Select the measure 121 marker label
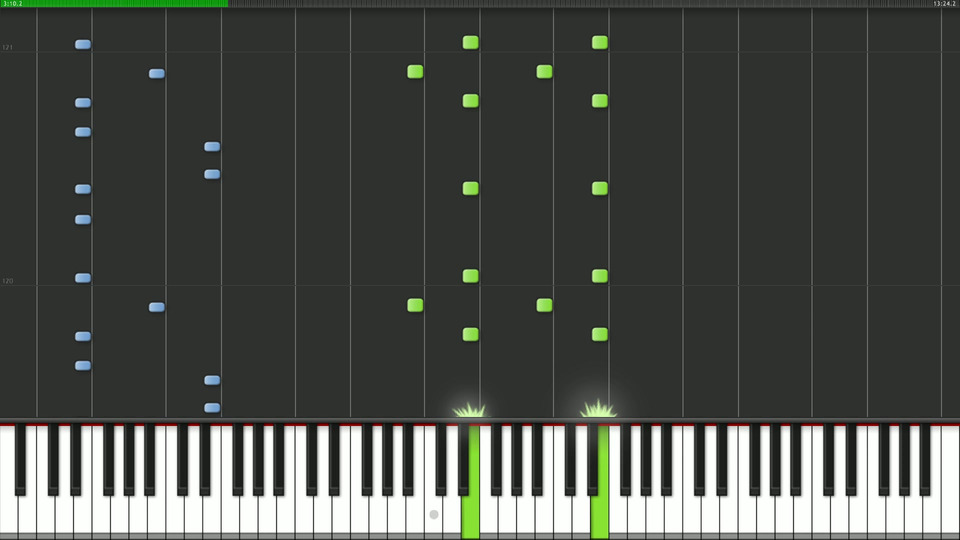This screenshot has height=540, width=960. [x=7, y=47]
